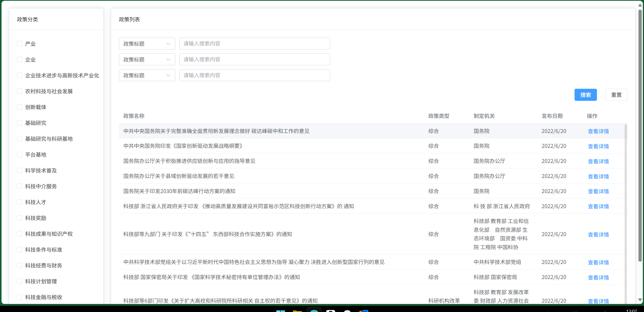Click the page scroll-up arrow at top right
The width and height of the screenshot is (644, 312).
click(x=640, y=5)
